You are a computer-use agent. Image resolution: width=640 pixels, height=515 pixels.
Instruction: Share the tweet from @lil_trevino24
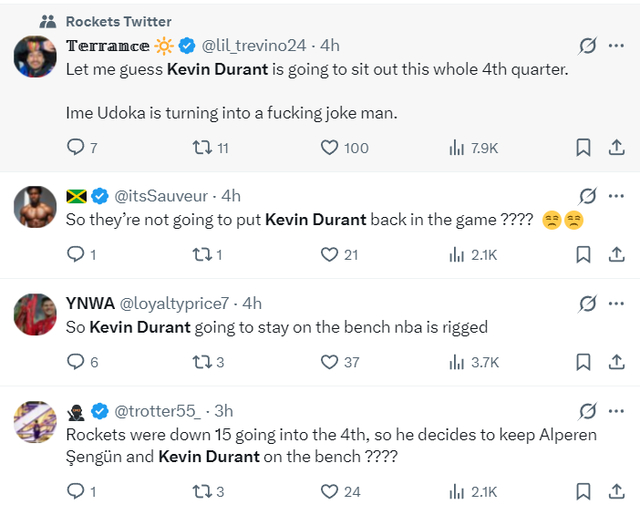click(x=616, y=147)
